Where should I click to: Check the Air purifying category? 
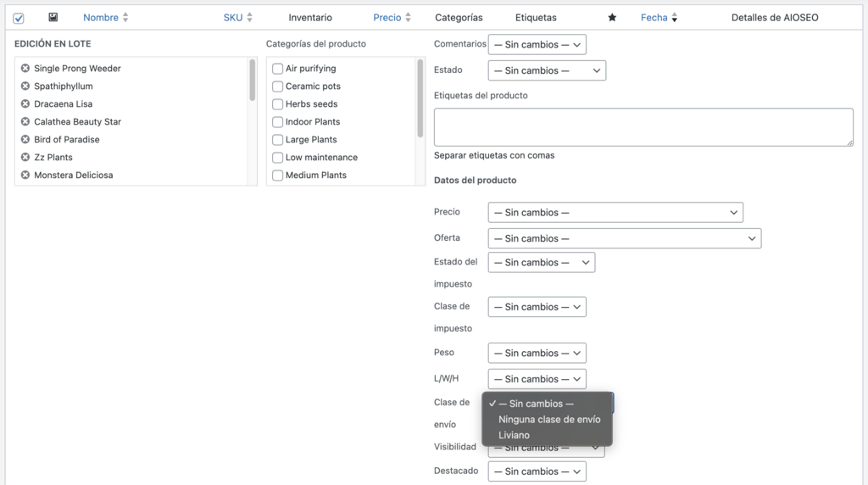(x=277, y=69)
